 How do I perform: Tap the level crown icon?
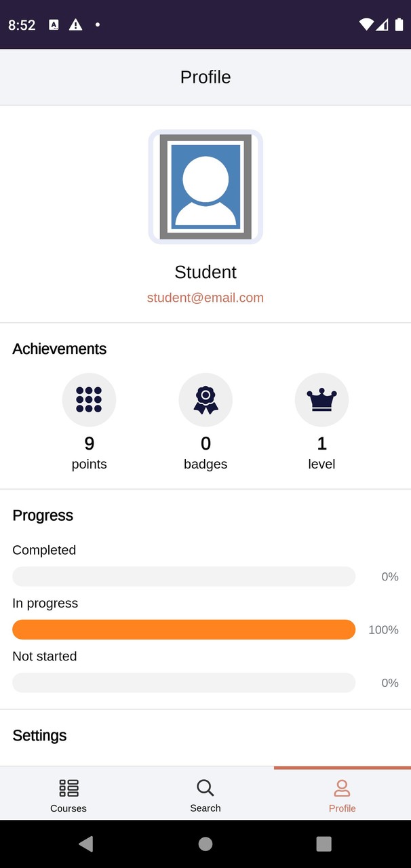321,400
